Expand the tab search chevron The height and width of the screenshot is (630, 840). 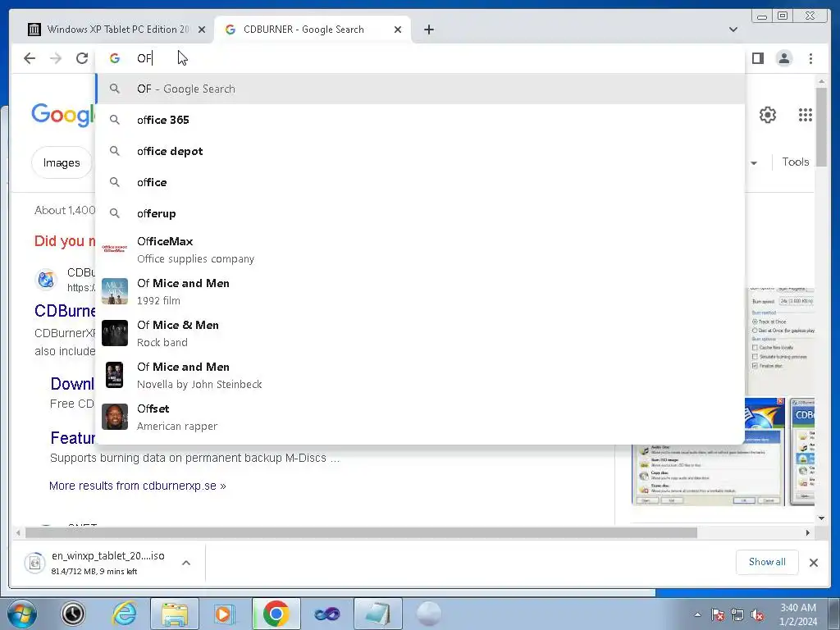pos(733,30)
